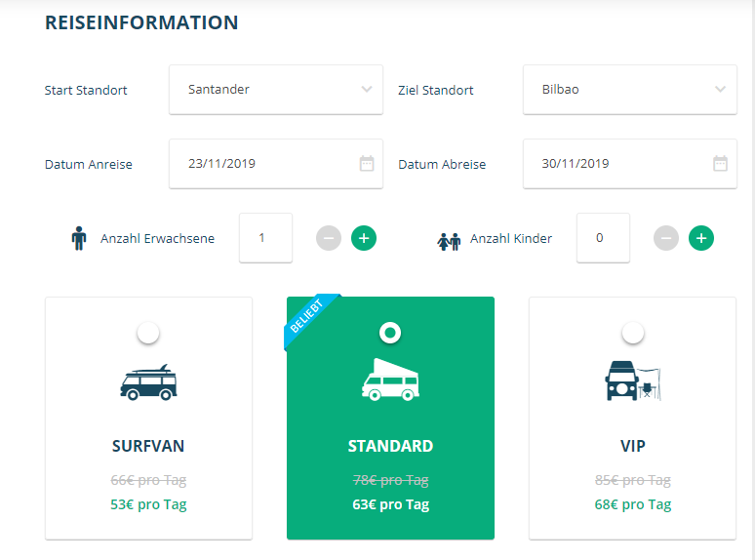Click the adult count input field

(x=265, y=238)
